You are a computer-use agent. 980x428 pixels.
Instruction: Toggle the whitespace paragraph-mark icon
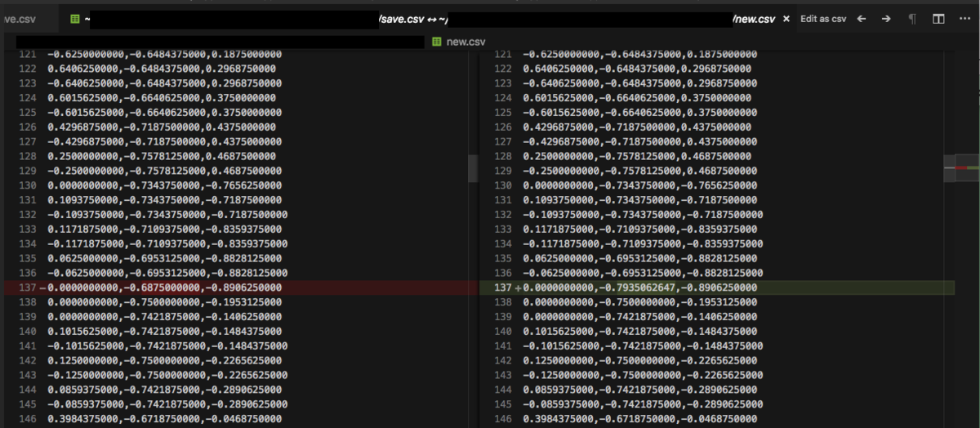click(912, 18)
